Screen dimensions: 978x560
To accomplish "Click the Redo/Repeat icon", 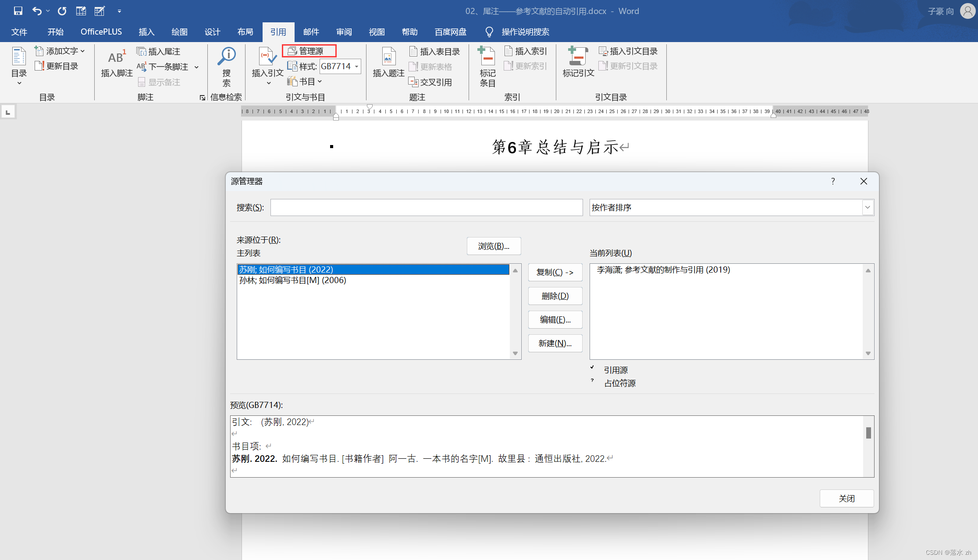I will (62, 11).
